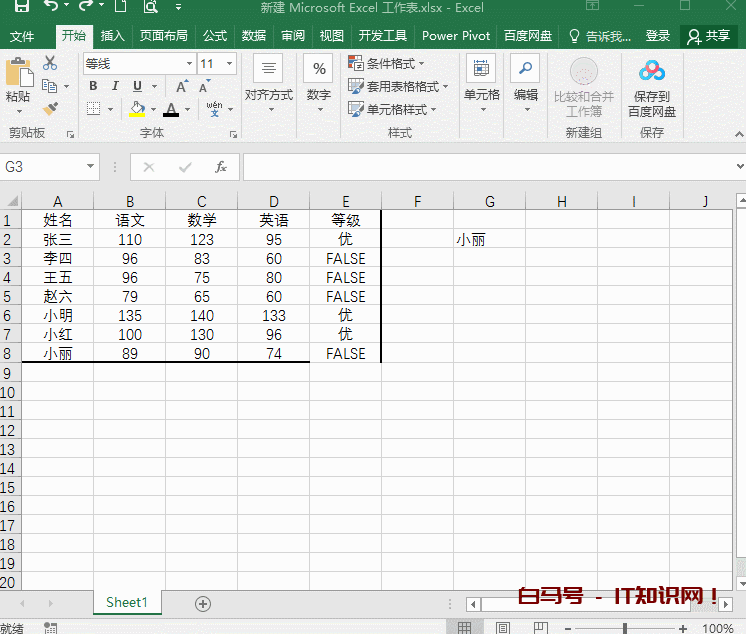The width and height of the screenshot is (746, 634).
Task: Click the Insert Function fx icon
Action: (221, 167)
